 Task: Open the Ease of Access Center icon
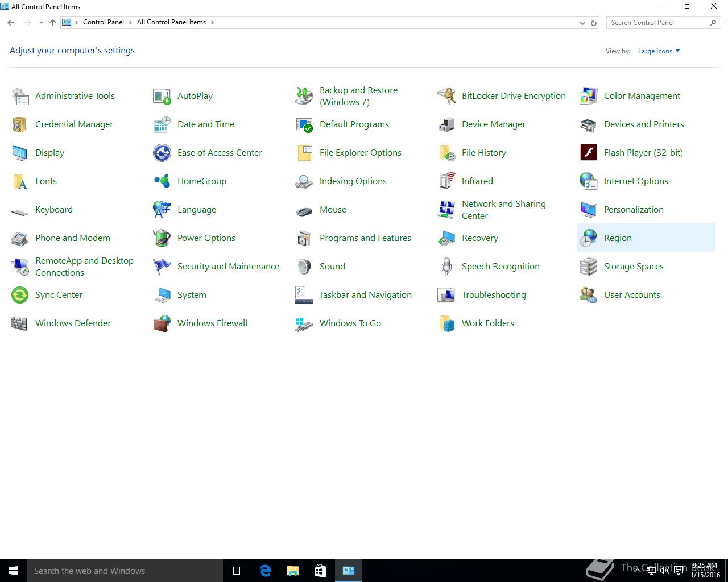(x=162, y=153)
